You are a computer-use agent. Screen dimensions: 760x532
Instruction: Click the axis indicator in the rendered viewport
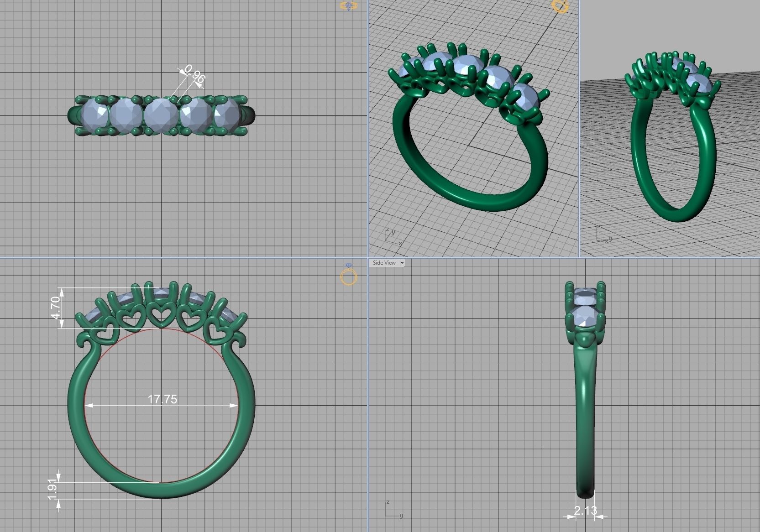pos(604,234)
